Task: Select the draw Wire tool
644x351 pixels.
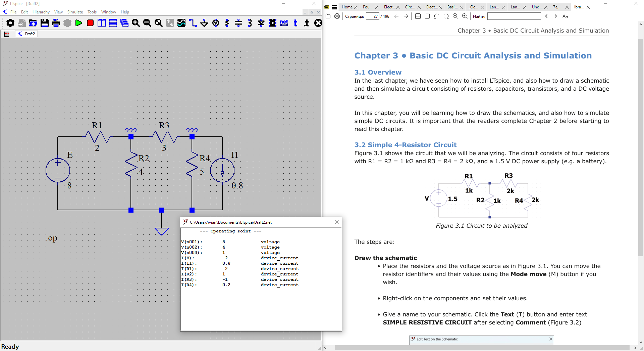Action: point(193,23)
